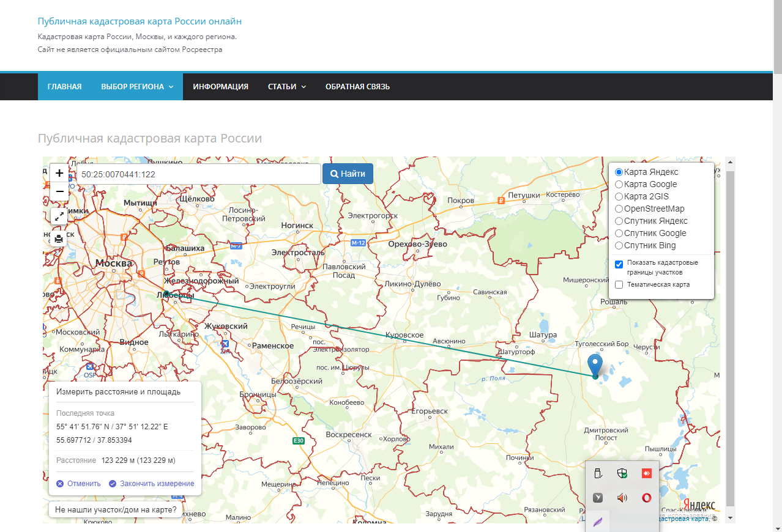Click the print map icon
This screenshot has height=532, width=782.
click(59, 238)
